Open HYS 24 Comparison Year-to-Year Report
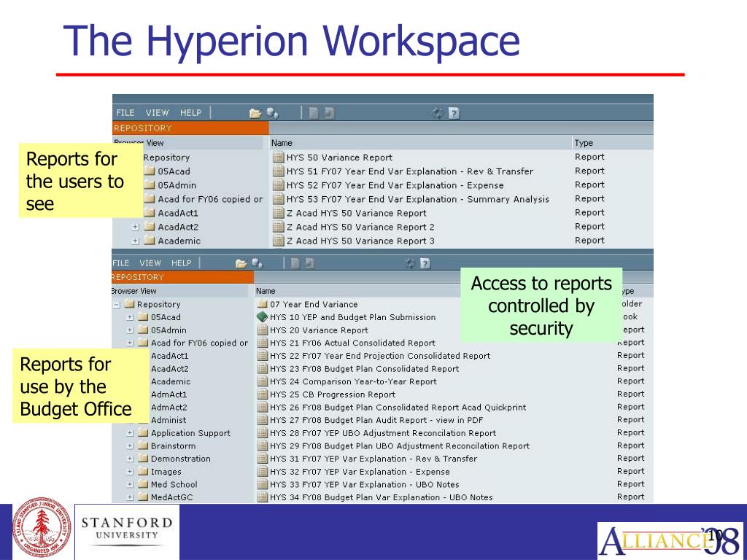The image size is (747, 560). point(353,381)
